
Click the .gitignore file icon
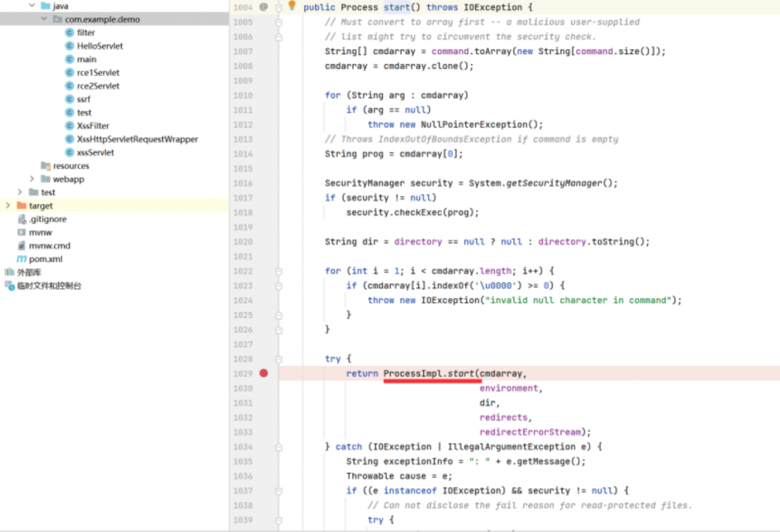[21, 218]
